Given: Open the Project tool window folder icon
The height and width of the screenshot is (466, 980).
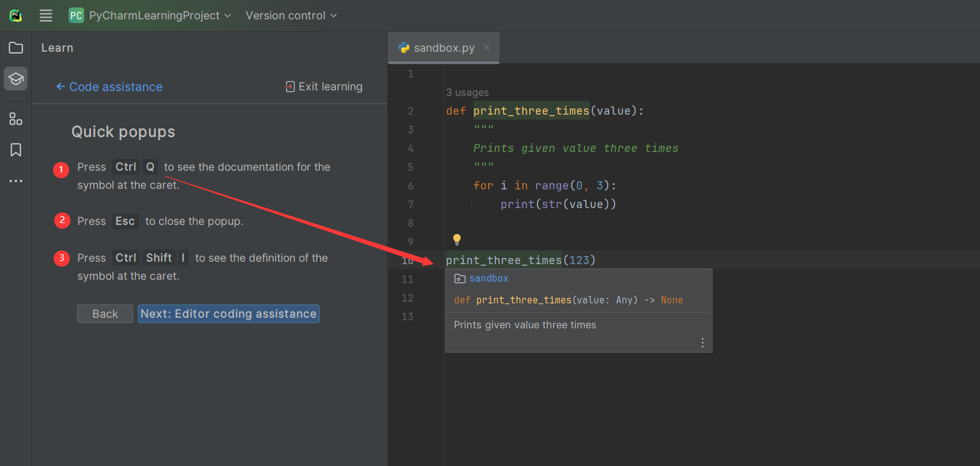Looking at the screenshot, I should coord(16,48).
